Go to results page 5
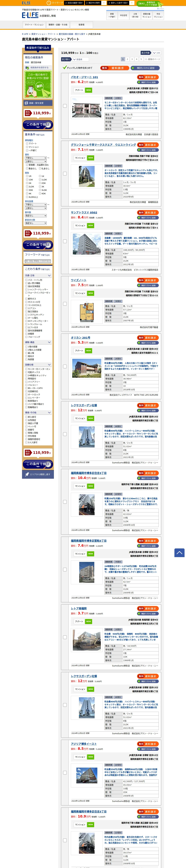Viewport: 186px width, 868px height. pos(141,59)
